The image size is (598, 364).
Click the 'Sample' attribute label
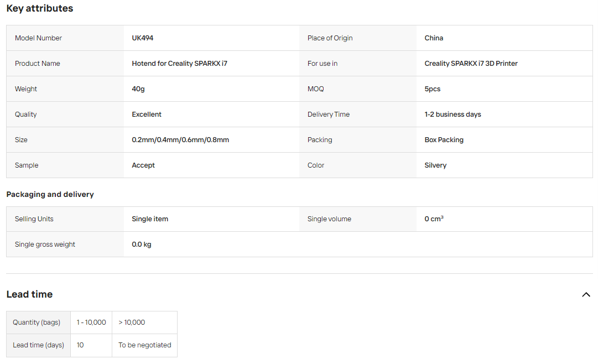point(27,165)
